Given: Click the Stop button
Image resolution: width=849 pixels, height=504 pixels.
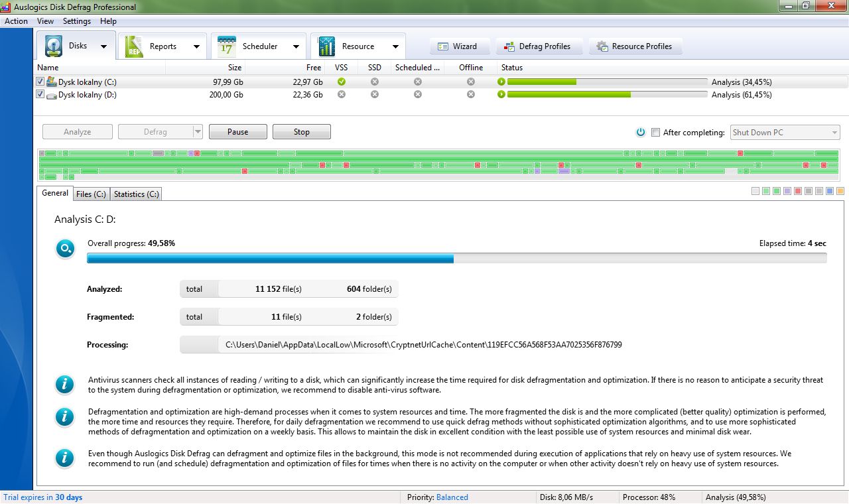Looking at the screenshot, I should tap(302, 132).
